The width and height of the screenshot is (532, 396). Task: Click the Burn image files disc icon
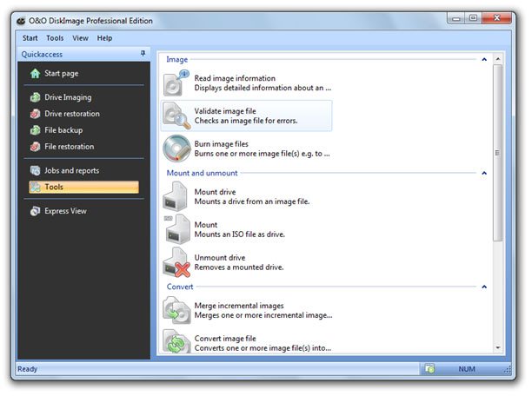click(177, 148)
